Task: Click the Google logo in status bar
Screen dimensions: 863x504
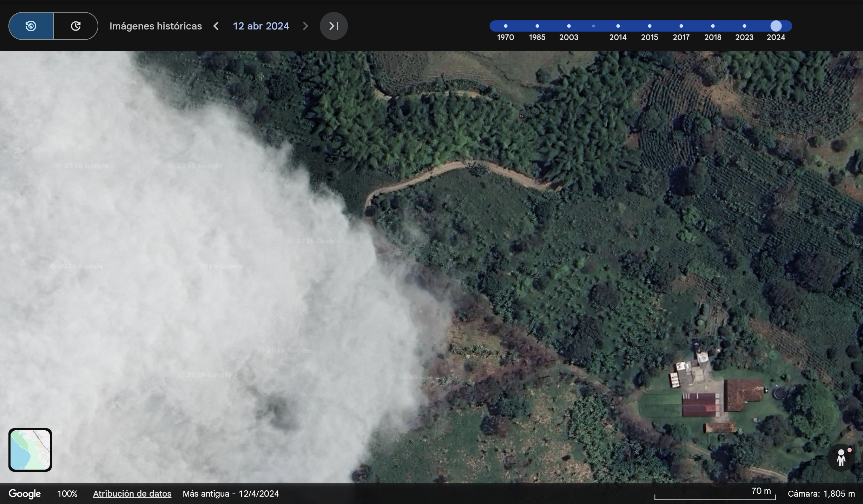Action: coord(25,493)
